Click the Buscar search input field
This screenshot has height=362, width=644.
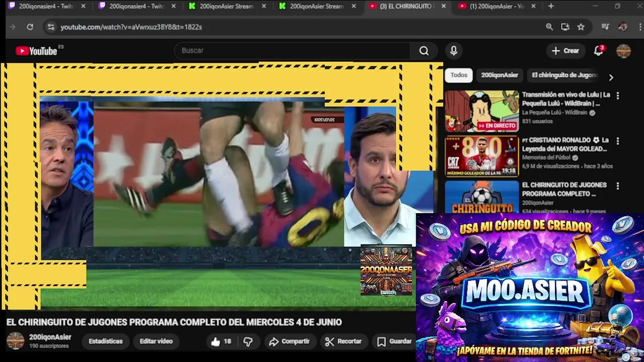pyautogui.click(x=293, y=51)
